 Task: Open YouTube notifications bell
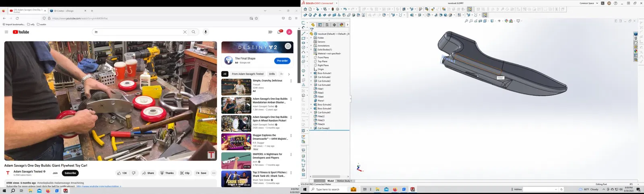coord(279,32)
